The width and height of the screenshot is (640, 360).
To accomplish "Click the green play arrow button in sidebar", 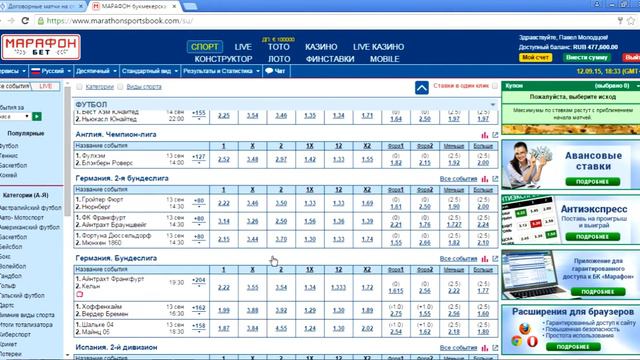I will point(37,117).
